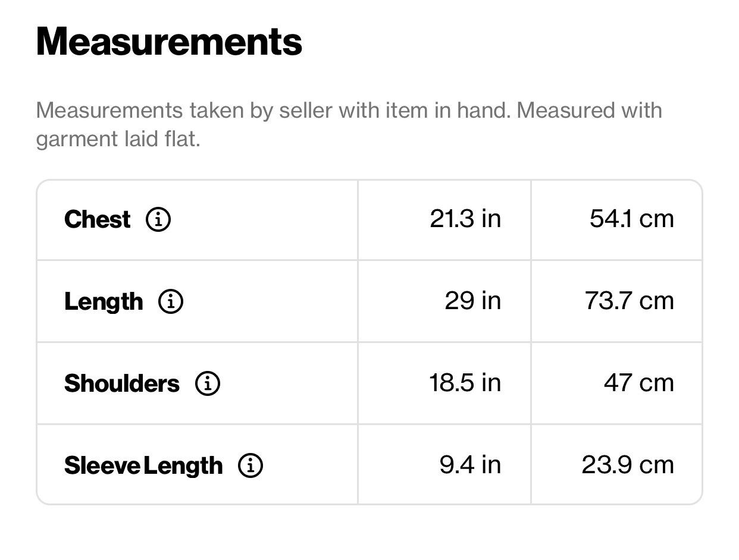Open the Shoulders measurement info icon
Viewport: 739px width, 560px height.
(208, 383)
